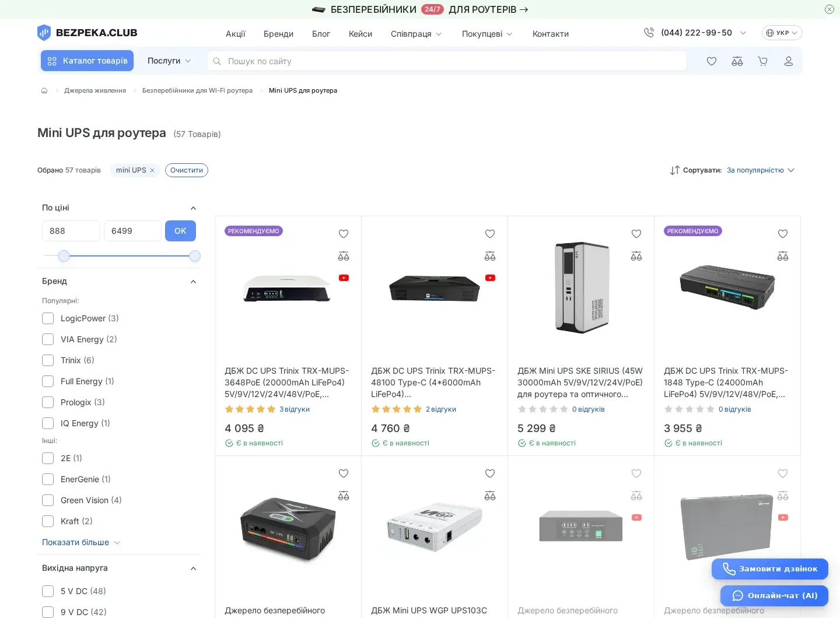The width and height of the screenshot is (840, 618).
Task: Click the Каталог товарів button
Action: tap(87, 61)
